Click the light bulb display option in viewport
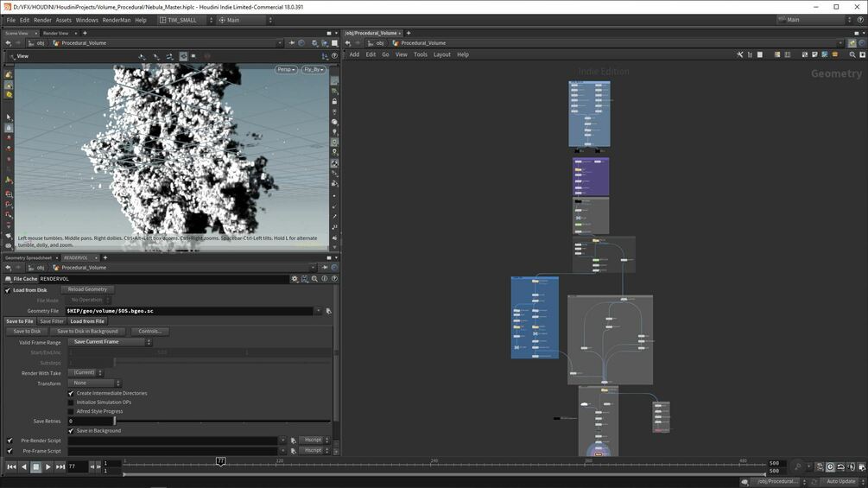 [x=334, y=132]
